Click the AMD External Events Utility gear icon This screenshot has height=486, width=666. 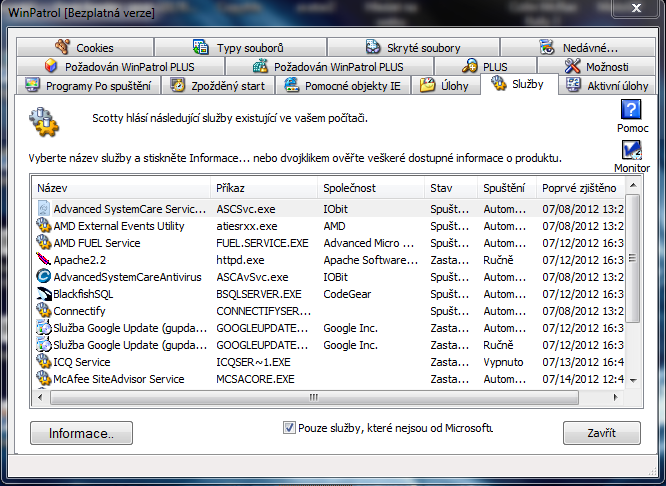[43, 226]
